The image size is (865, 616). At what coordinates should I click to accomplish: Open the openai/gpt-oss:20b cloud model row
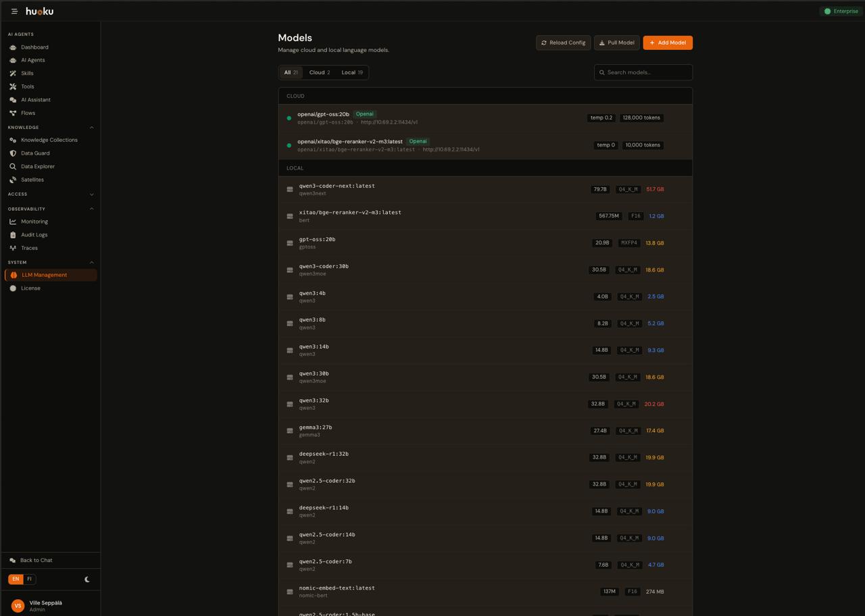(485, 118)
